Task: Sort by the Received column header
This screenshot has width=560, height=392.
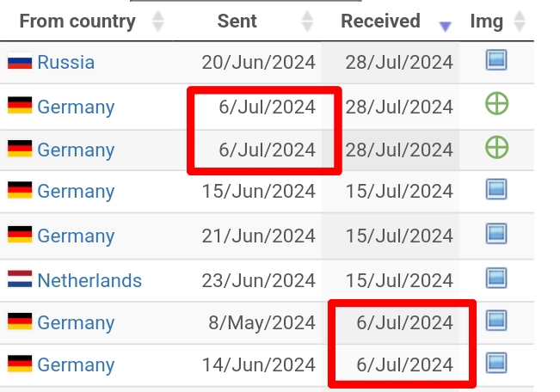Action: pos(380,21)
